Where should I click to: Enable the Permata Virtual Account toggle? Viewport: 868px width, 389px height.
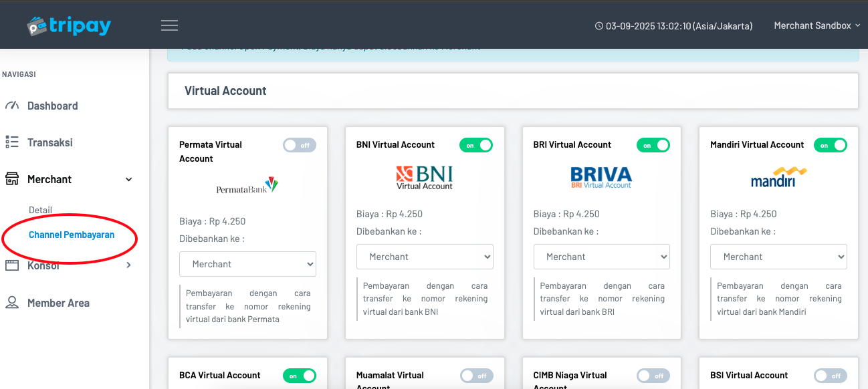pyautogui.click(x=299, y=145)
